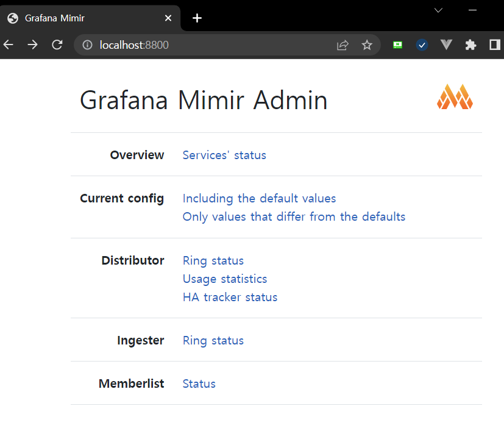Click the gray V-shaped extension icon
The height and width of the screenshot is (428, 504).
tap(446, 44)
